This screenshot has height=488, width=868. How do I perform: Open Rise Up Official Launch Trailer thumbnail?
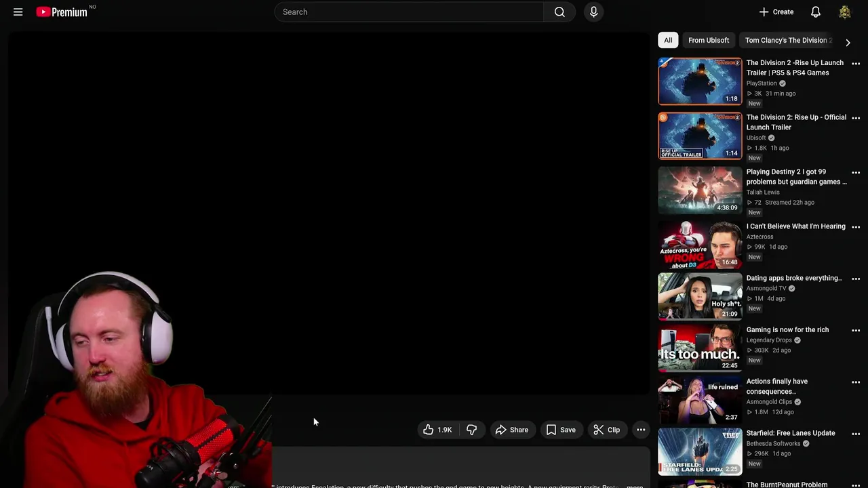[700, 136]
